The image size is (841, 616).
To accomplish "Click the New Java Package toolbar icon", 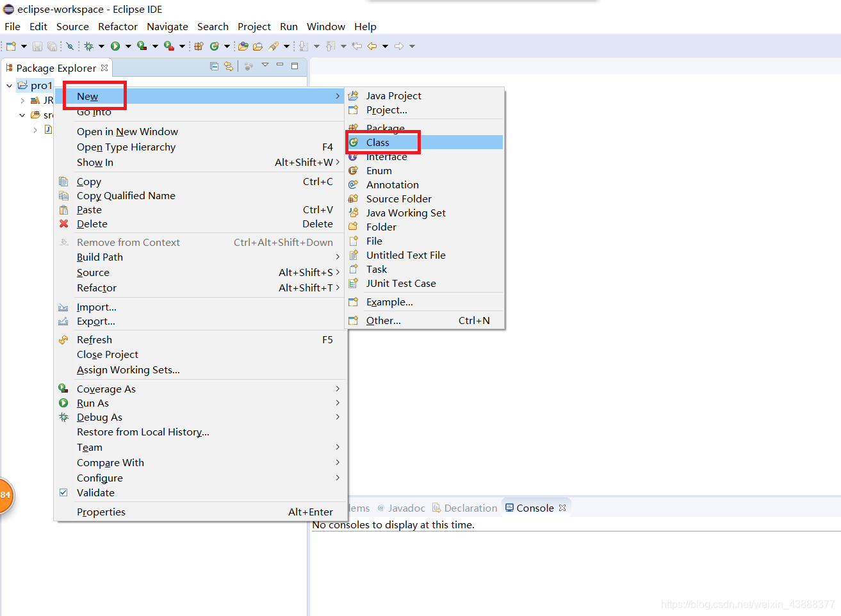I will tap(199, 46).
